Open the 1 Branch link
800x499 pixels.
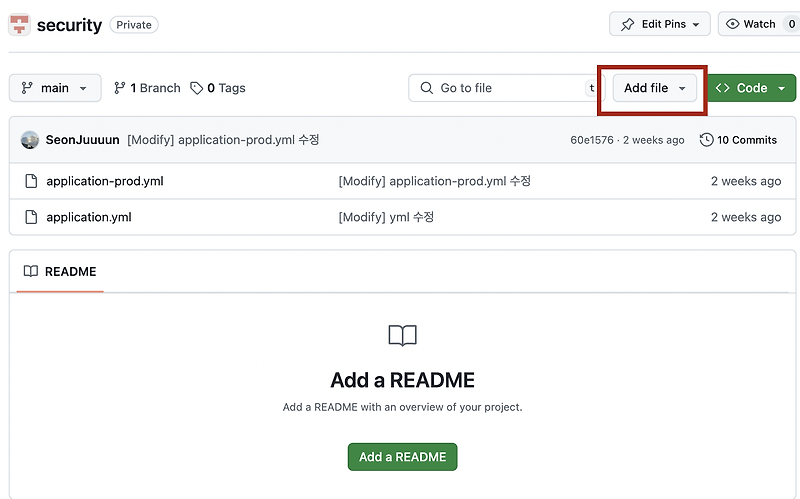(x=147, y=88)
